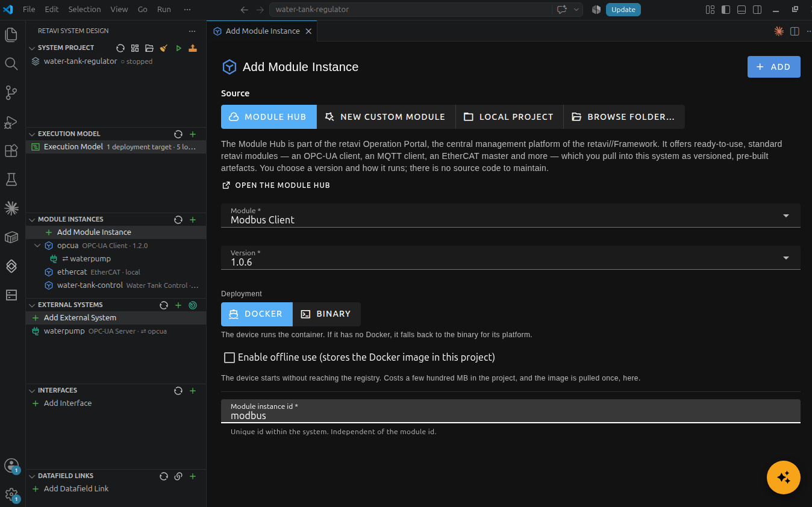Image resolution: width=812 pixels, height=507 pixels.
Task: Click the open folder icon in System Project
Action: point(149,48)
